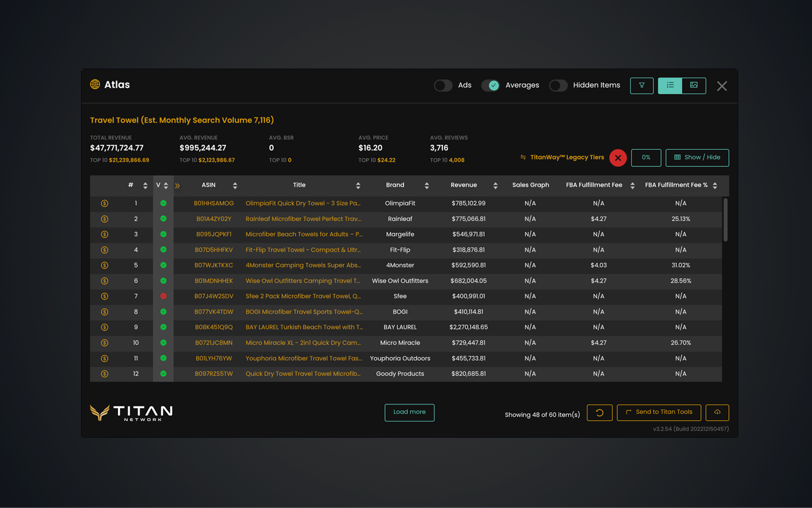Click the green status dot in row 12
812x508 pixels.
[163, 374]
